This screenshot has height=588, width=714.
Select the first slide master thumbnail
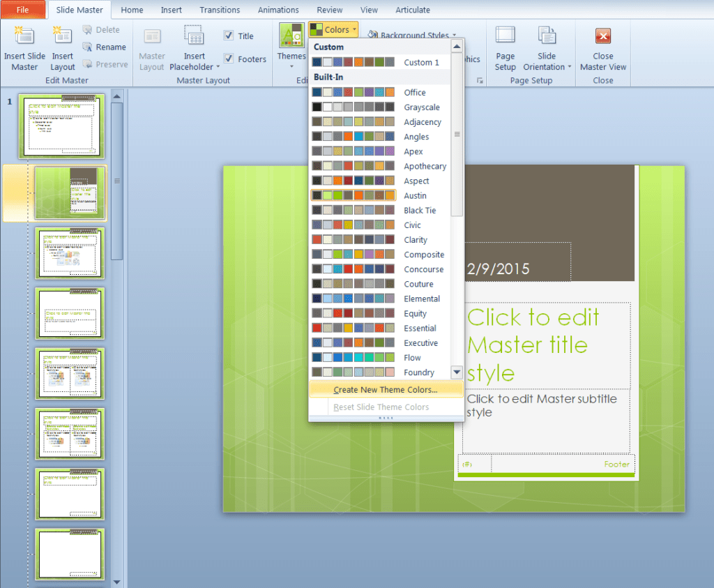[x=62, y=126]
